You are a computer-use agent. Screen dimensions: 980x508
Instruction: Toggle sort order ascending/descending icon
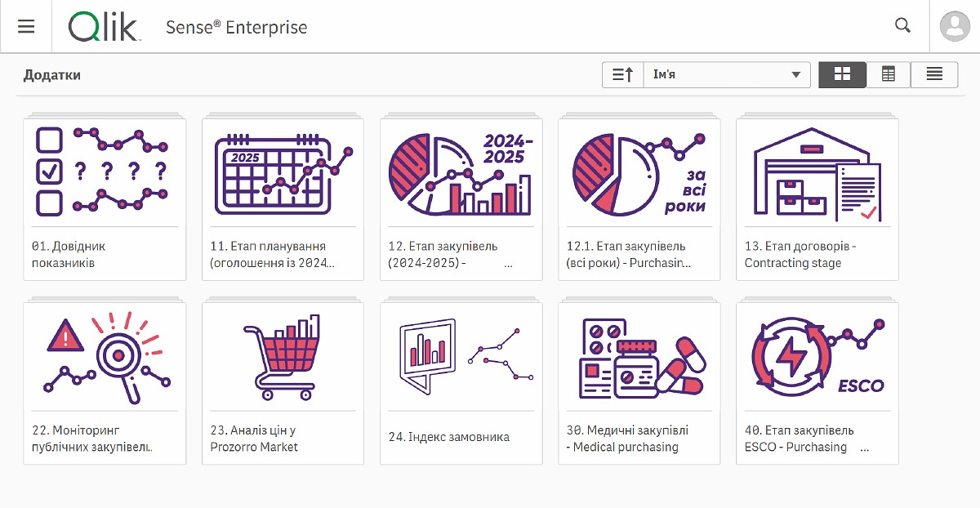[622, 74]
